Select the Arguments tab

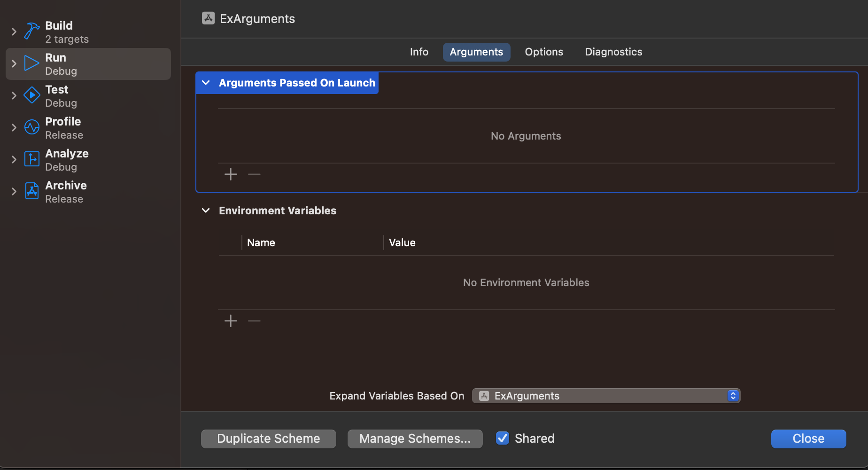click(476, 52)
